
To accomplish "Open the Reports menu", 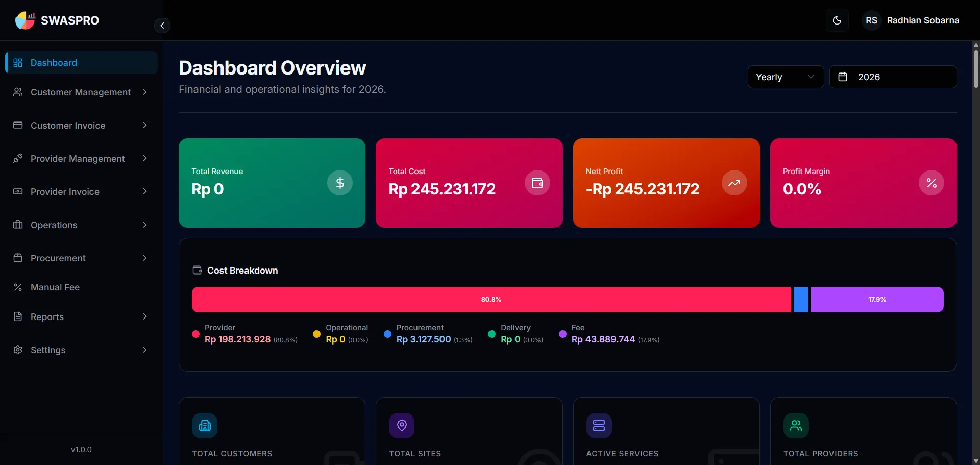I will 82,317.
